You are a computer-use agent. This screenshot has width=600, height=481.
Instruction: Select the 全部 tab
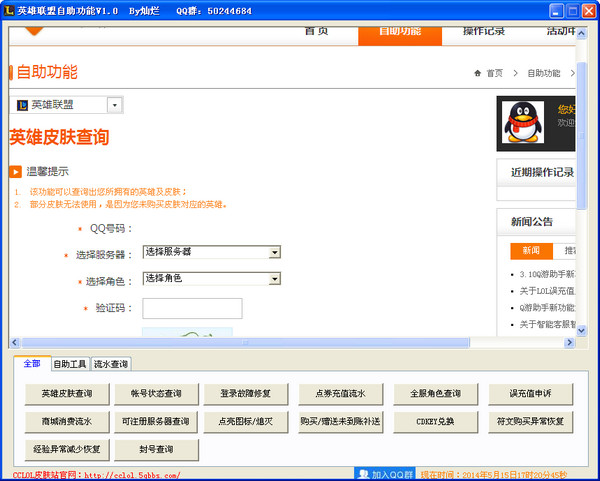[32, 364]
